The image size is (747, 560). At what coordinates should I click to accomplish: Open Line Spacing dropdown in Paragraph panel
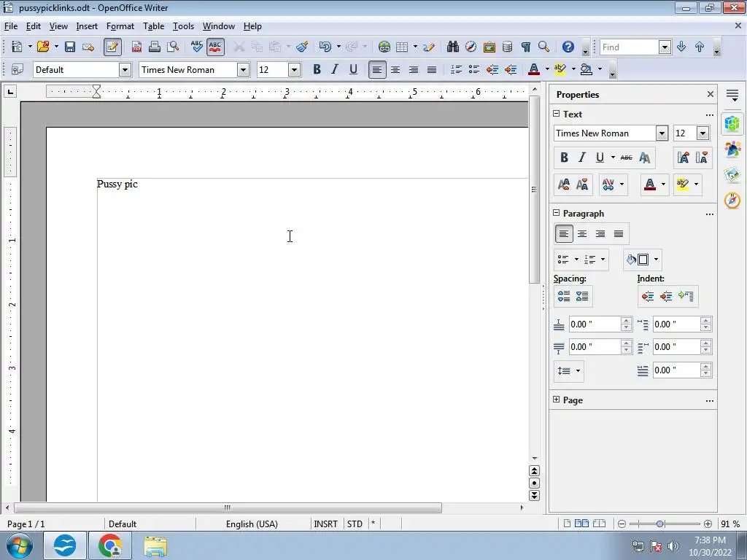(x=569, y=371)
